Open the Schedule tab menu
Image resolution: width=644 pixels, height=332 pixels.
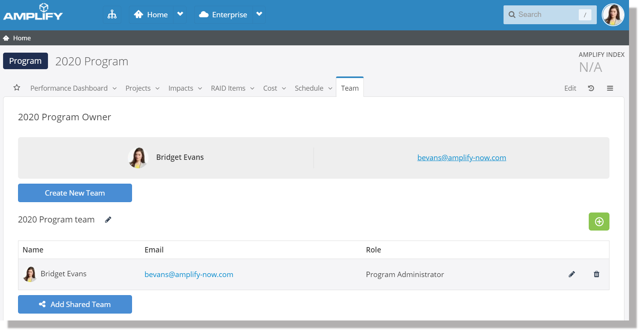click(x=313, y=88)
